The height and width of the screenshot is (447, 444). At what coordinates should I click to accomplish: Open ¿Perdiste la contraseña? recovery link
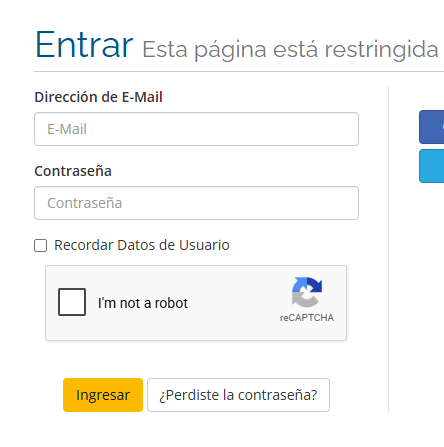pyautogui.click(x=238, y=395)
